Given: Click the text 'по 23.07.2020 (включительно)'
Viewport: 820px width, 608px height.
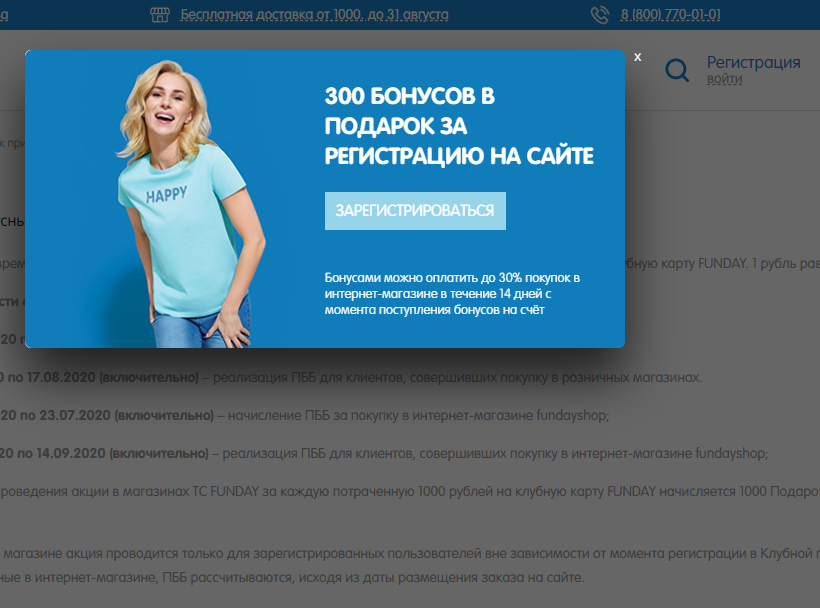Looking at the screenshot, I should coord(117,415).
